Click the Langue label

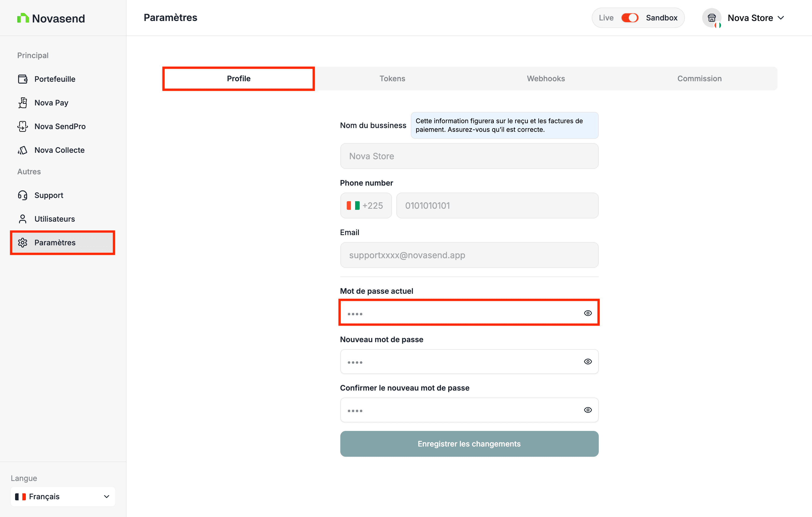(24, 478)
